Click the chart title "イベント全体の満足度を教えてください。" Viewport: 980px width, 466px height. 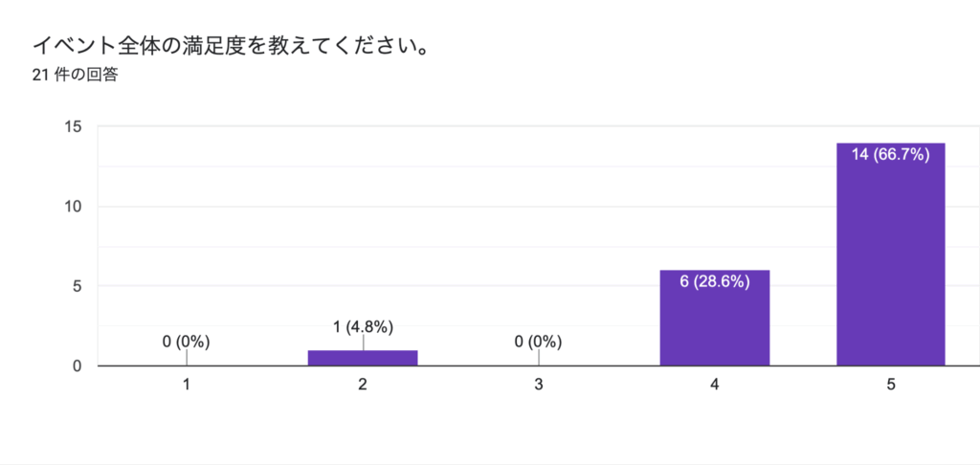[x=229, y=45]
